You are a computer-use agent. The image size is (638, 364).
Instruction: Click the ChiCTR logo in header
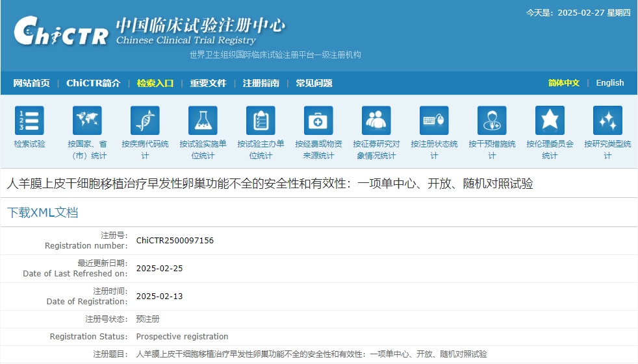tap(60, 32)
